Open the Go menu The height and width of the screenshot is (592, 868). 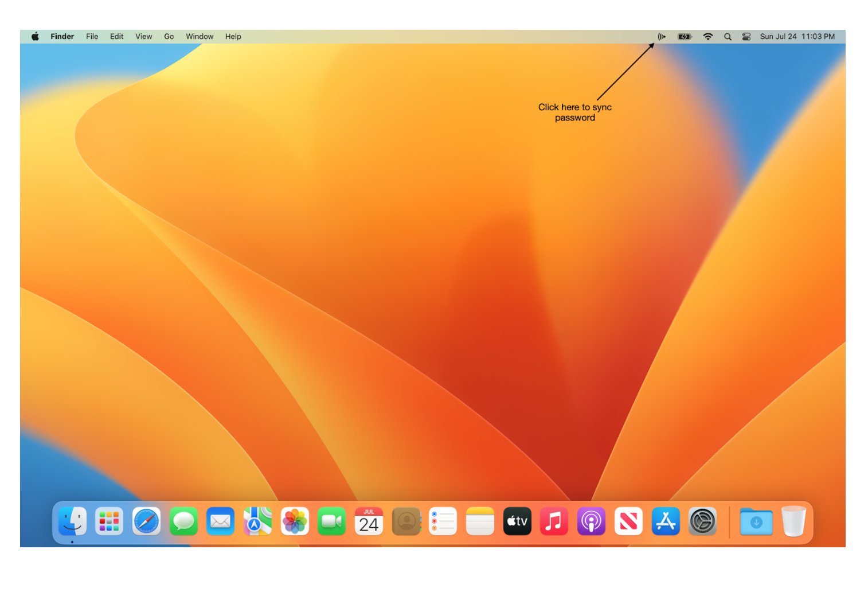169,37
